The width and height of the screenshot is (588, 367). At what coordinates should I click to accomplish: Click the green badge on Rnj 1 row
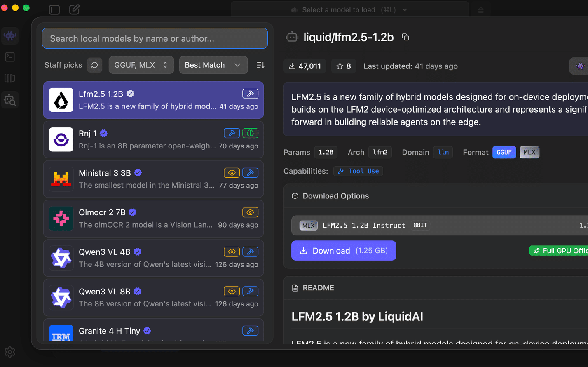251,133
